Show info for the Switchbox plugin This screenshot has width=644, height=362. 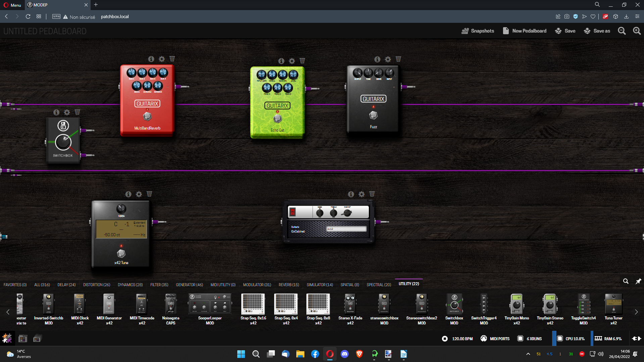tap(56, 112)
